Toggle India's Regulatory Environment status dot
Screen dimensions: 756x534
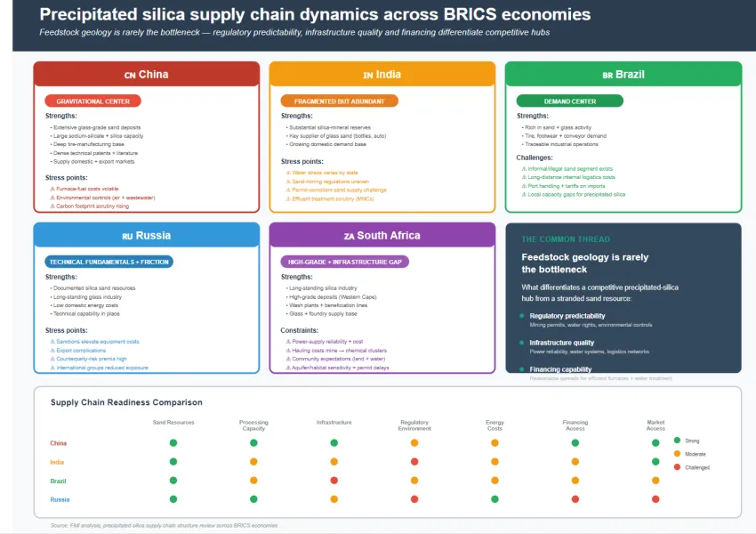[413, 462]
